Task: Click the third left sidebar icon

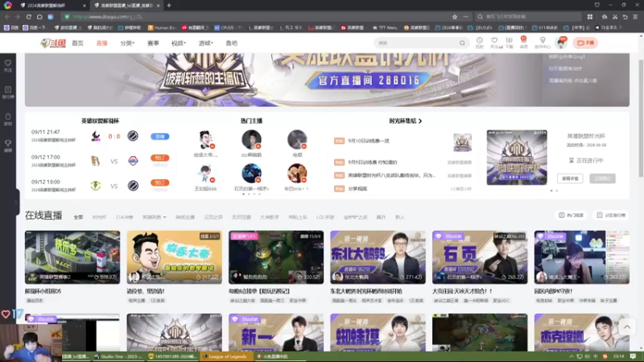Action: pyautogui.click(x=8, y=119)
